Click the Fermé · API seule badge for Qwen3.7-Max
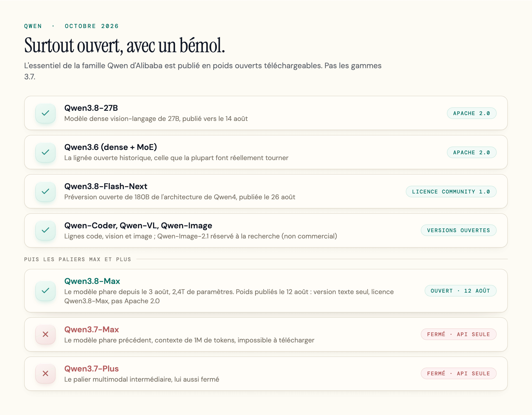 tap(459, 334)
